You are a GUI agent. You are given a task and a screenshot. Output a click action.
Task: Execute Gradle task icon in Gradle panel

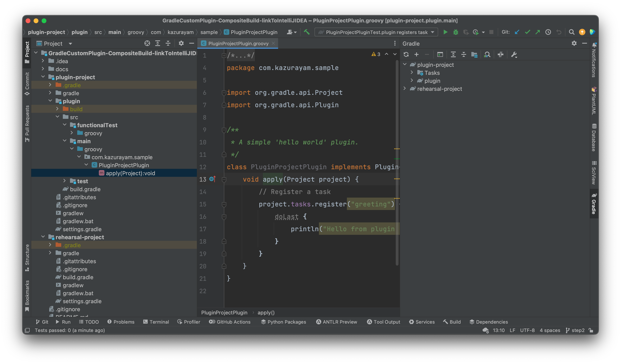440,54
